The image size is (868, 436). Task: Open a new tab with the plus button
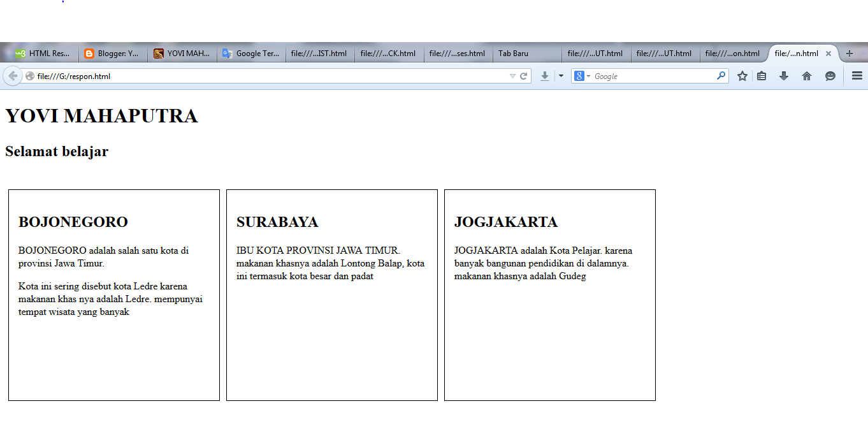tap(849, 54)
